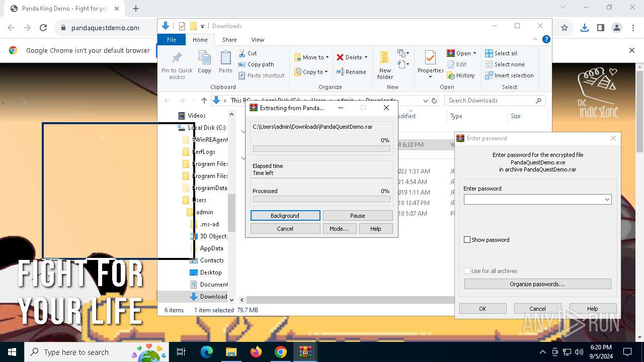Viewport: 644px width, 362px height.
Task: Click Help in Enter password dialog
Action: [592, 309]
